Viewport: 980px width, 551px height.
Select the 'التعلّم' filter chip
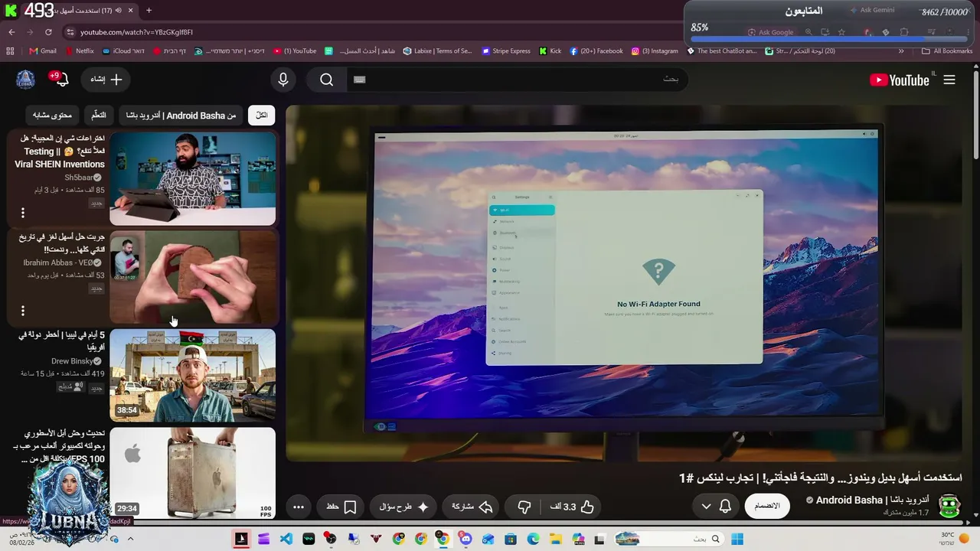coord(99,116)
